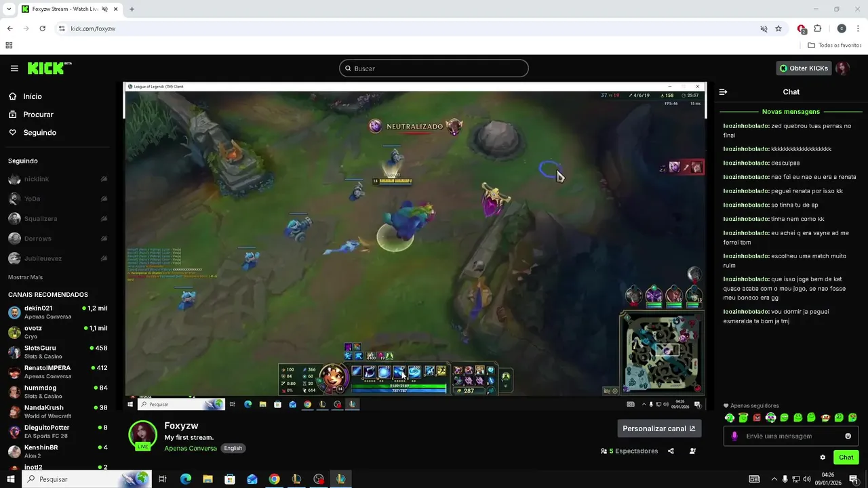Jump to Novas mensagens in chat
This screenshot has width=868, height=488.
point(791,112)
